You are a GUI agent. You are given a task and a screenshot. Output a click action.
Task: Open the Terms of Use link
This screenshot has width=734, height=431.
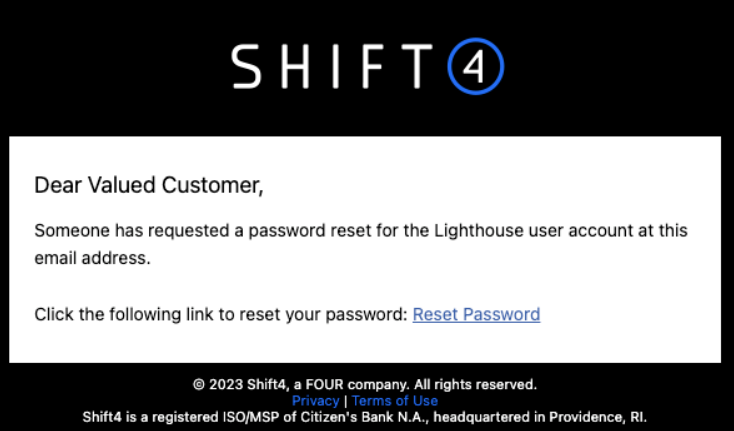tap(395, 401)
